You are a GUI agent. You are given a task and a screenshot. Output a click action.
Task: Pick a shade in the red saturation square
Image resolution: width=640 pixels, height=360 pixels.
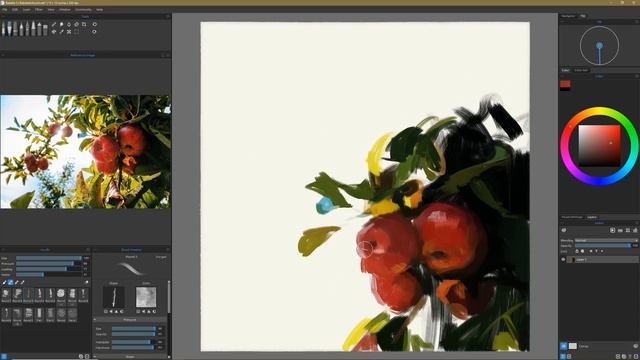(x=599, y=145)
